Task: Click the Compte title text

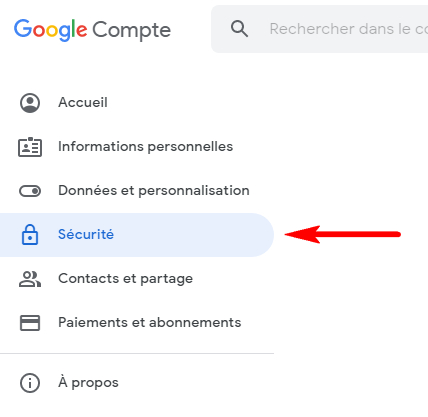Action: (x=131, y=30)
